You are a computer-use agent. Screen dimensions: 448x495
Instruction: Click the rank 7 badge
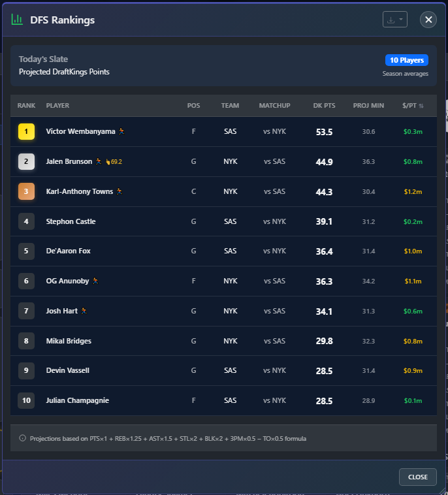[x=26, y=311]
